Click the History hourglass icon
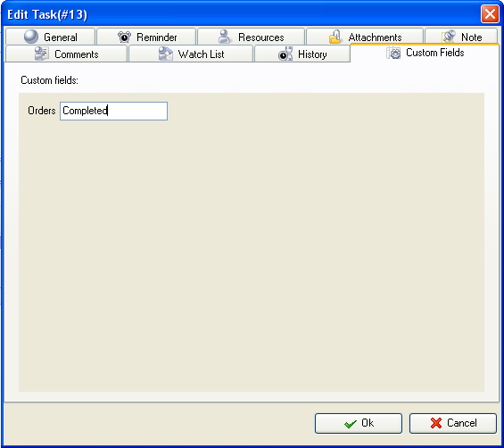Image resolution: width=504 pixels, height=448 pixels. tap(285, 54)
